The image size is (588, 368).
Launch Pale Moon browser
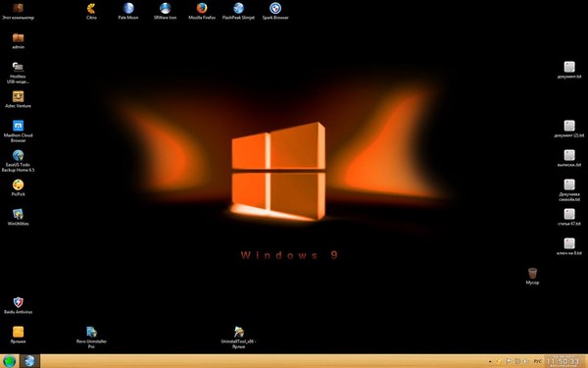point(128,11)
